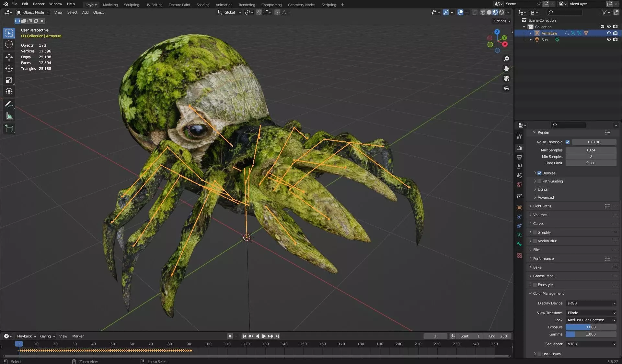Hide the Armature in viewport
Image resolution: width=622 pixels, height=364 pixels.
coord(609,33)
